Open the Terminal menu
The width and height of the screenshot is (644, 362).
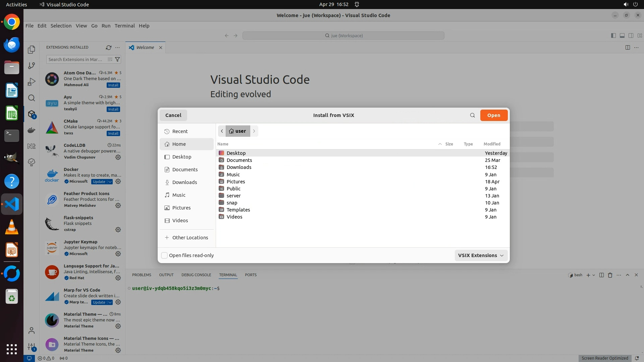coord(124,26)
